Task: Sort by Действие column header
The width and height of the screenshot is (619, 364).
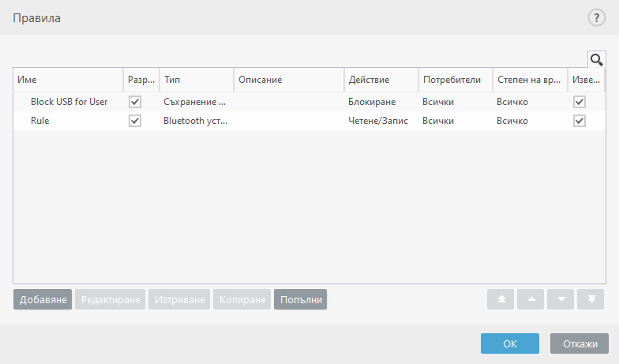Action: pos(381,80)
